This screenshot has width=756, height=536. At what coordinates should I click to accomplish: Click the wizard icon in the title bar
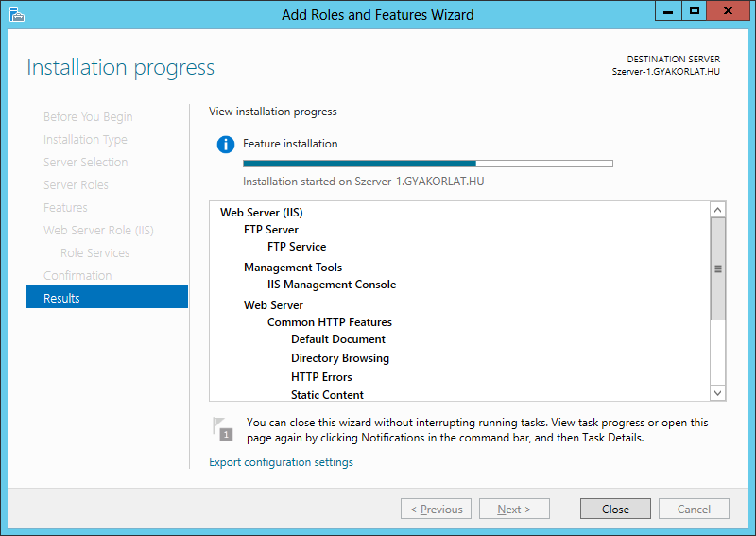point(16,14)
